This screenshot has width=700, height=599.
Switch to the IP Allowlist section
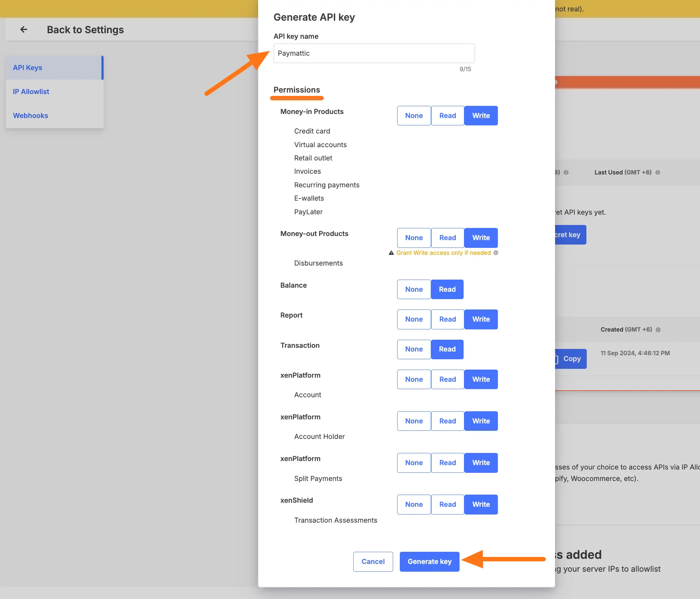pos(31,91)
